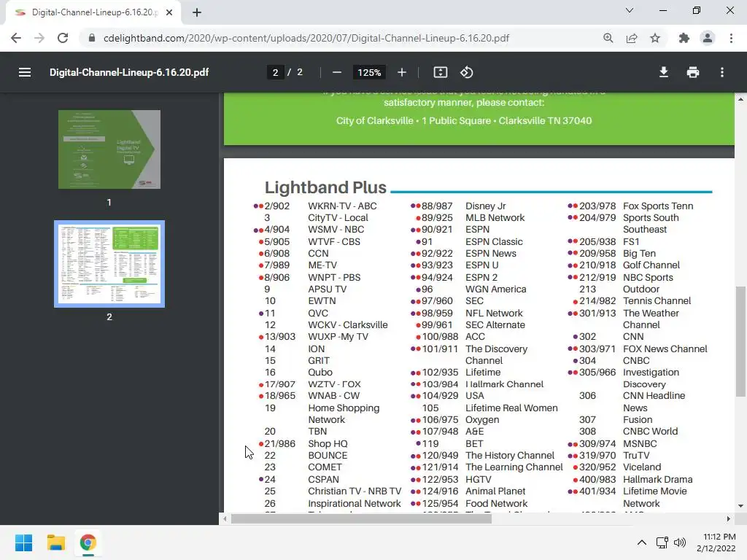Open a new browser tab

[x=197, y=12]
